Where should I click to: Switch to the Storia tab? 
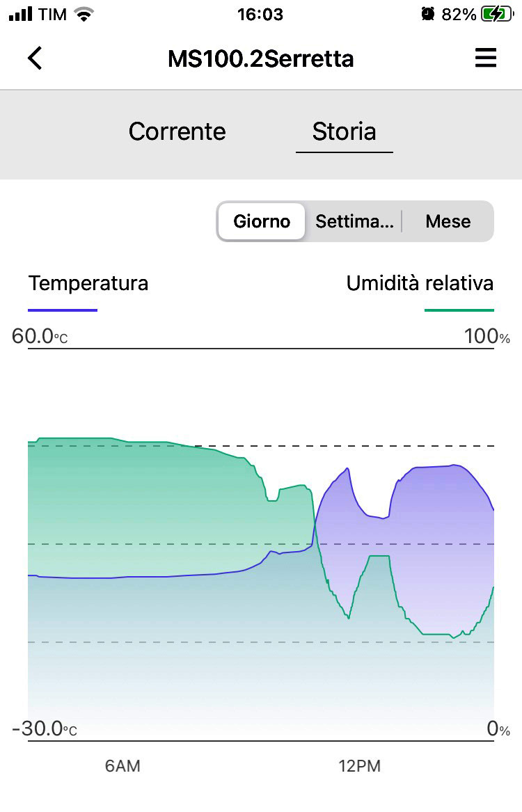(x=345, y=132)
